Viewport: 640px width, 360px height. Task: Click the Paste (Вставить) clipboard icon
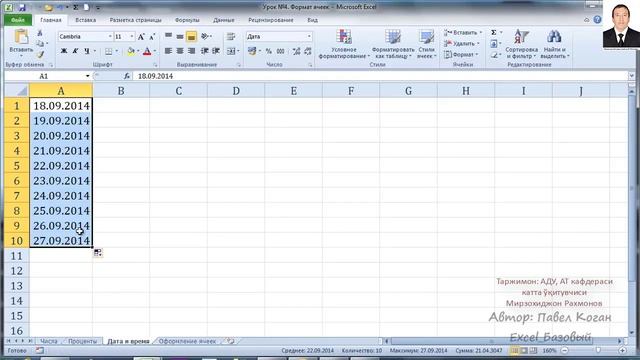[21, 37]
